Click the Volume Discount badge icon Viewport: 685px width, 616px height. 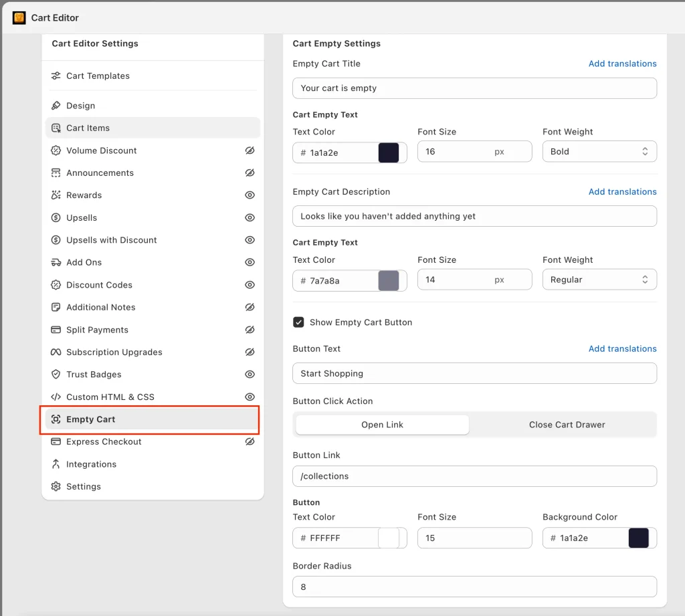click(x=56, y=150)
